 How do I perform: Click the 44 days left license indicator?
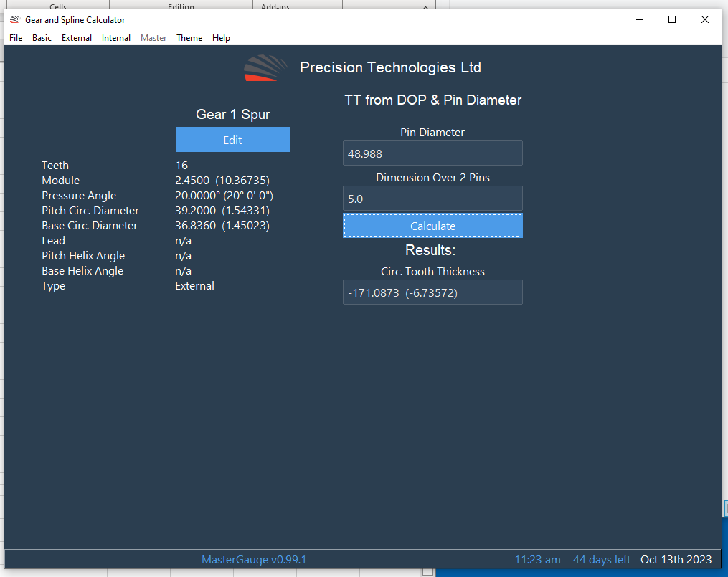(x=601, y=559)
